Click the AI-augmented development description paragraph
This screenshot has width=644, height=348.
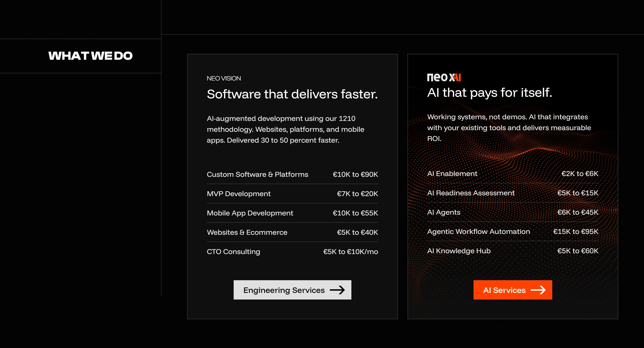(285, 129)
